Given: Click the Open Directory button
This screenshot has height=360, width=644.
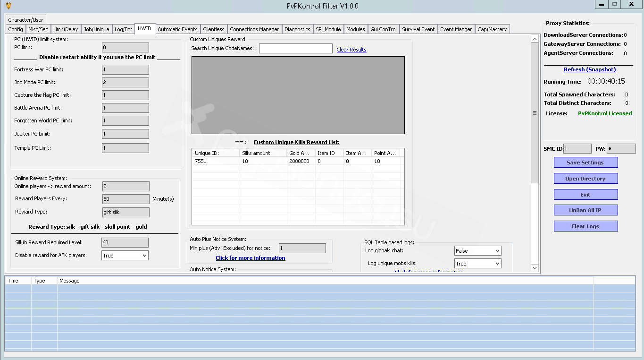Looking at the screenshot, I should coord(585,179).
